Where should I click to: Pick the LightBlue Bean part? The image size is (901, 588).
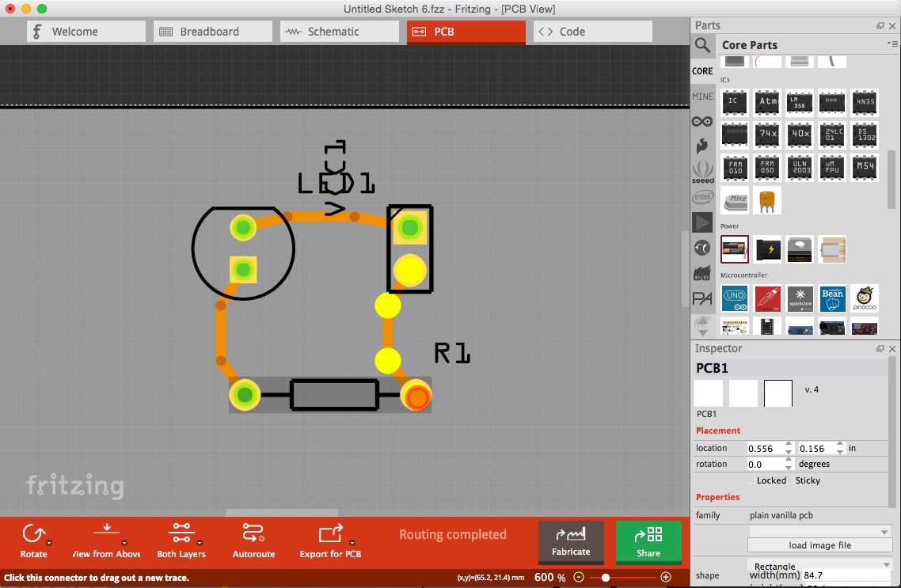pos(832,298)
